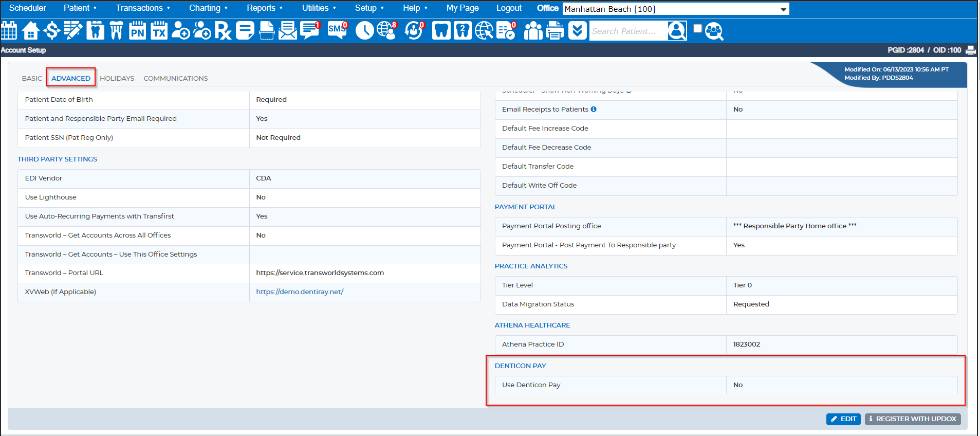Click info icon beside Email Receipts to Patients
Viewport: 980px width, 436px height.
(x=594, y=109)
